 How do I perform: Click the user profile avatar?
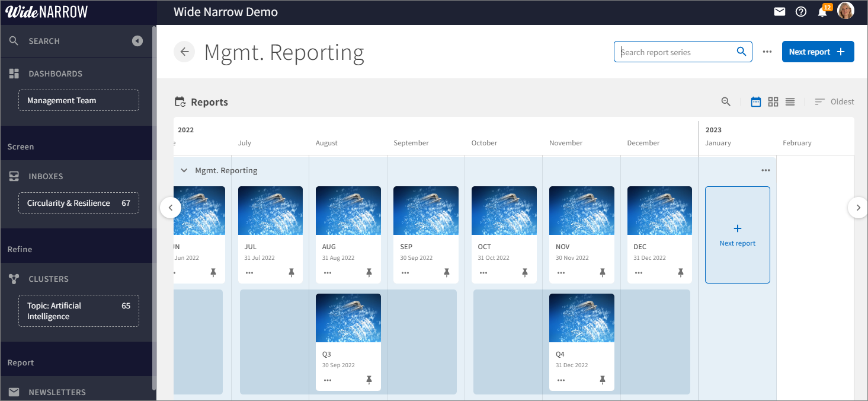[845, 11]
